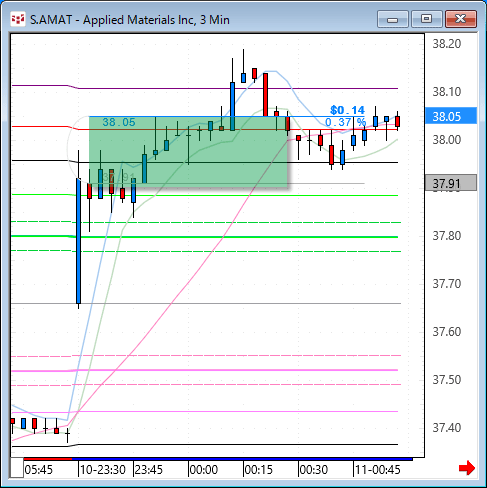Close the S.AMAT chart window
The height and width of the screenshot is (488, 487).
coord(461,19)
